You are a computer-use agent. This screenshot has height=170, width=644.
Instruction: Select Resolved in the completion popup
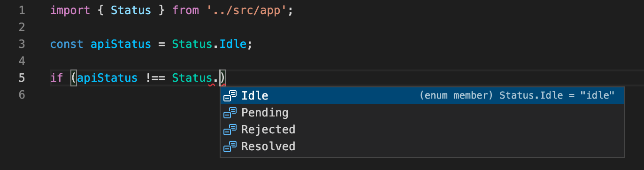tap(422, 147)
